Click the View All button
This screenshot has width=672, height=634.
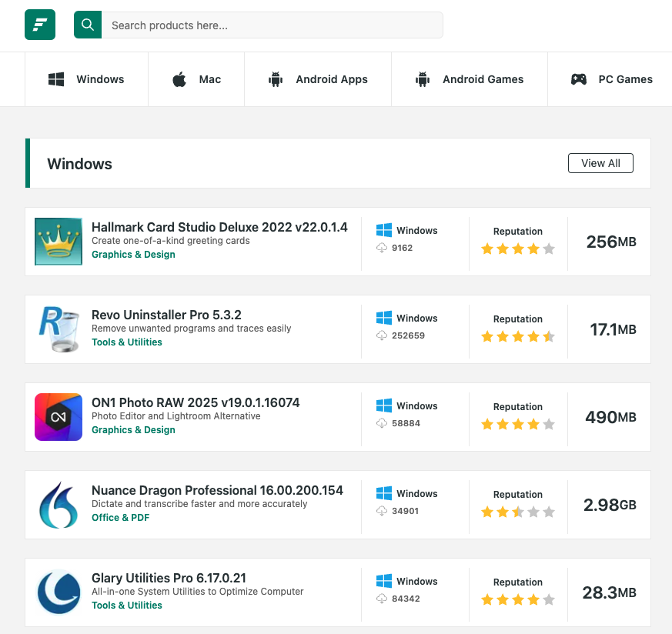pyautogui.click(x=600, y=163)
